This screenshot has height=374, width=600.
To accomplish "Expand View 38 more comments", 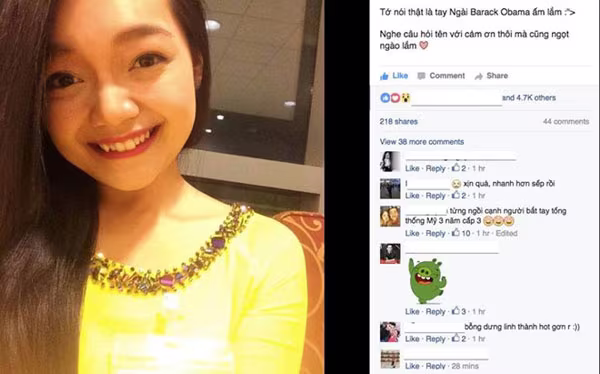I will (x=422, y=142).
